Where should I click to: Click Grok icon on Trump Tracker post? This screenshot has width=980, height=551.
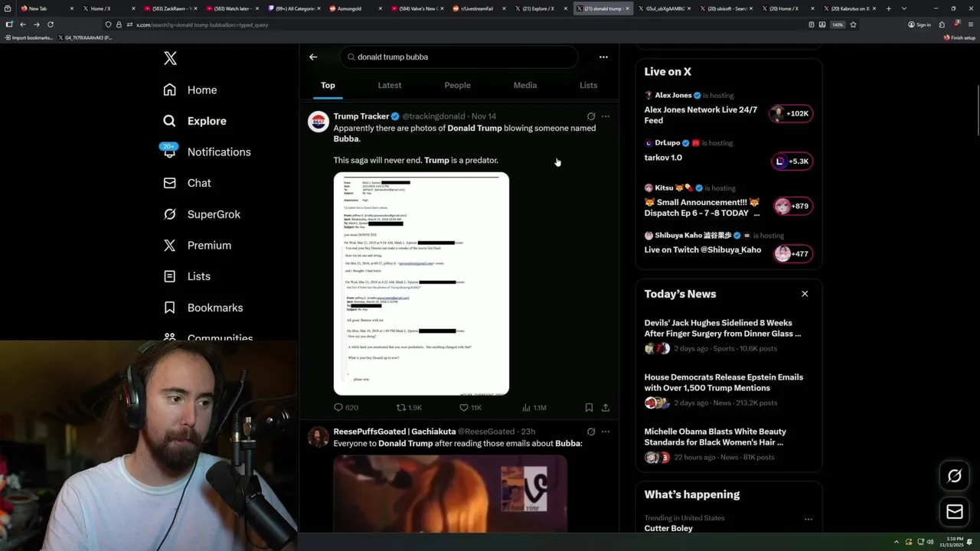[x=590, y=116]
